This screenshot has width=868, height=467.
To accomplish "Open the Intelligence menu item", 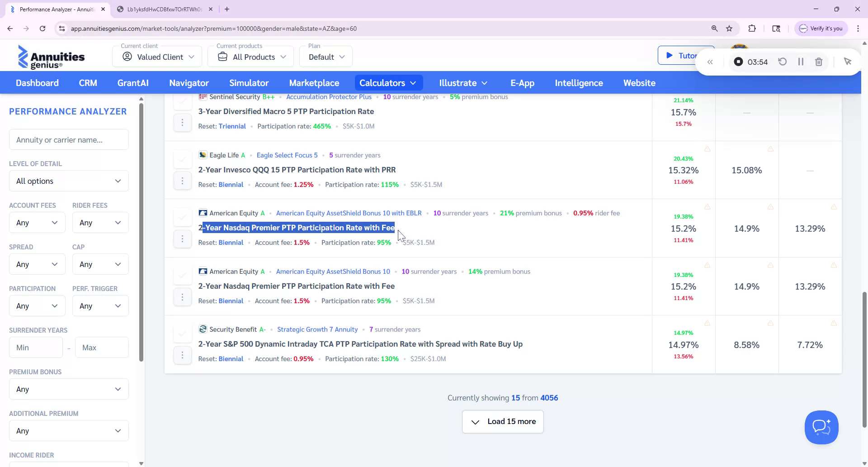I will click(x=579, y=83).
